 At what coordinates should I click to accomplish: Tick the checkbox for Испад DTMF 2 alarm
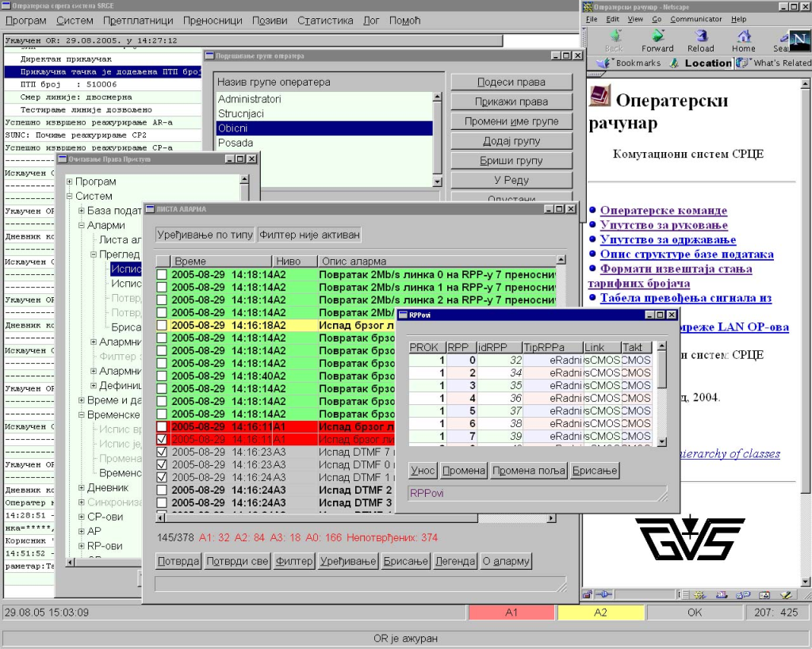coord(162,490)
